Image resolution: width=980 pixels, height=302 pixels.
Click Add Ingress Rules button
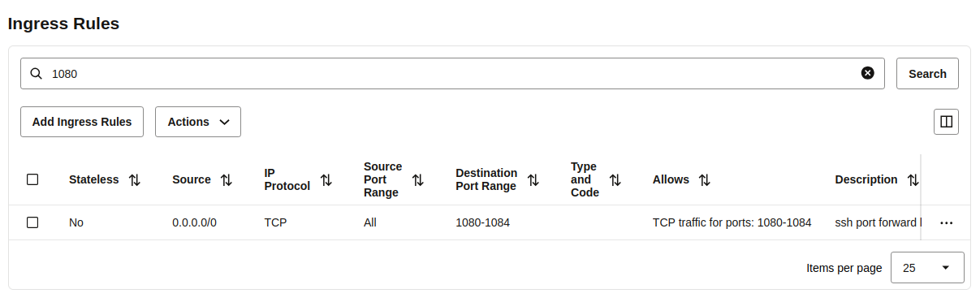point(82,122)
